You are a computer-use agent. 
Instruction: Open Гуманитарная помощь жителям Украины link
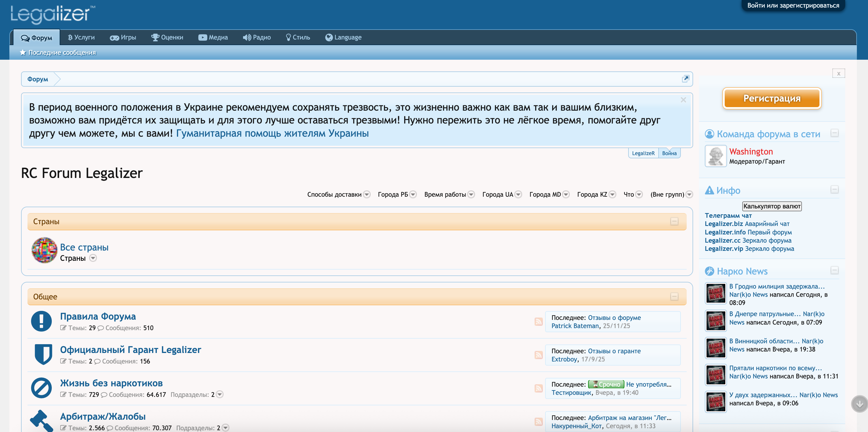(272, 133)
